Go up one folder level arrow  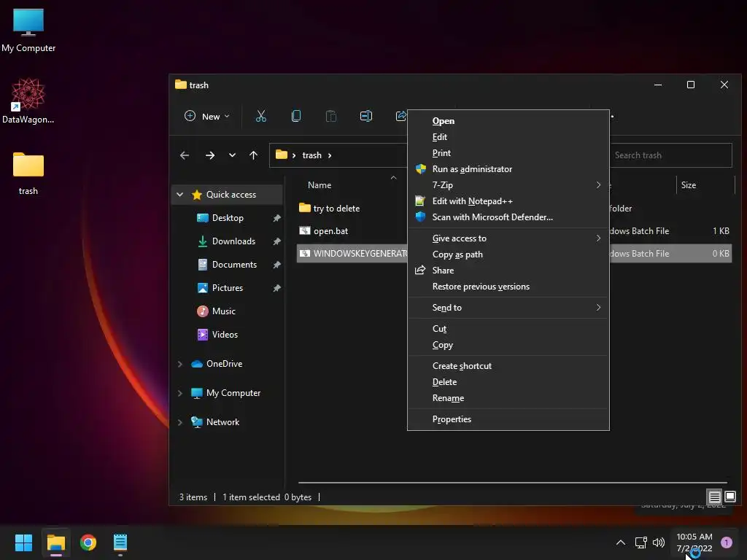(x=253, y=155)
